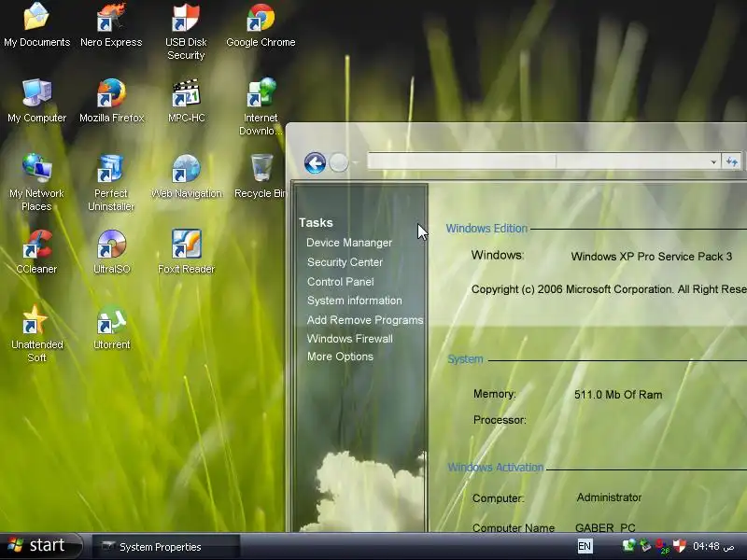This screenshot has width=747, height=560.
Task: Click the EN language indicator
Action: 585,546
